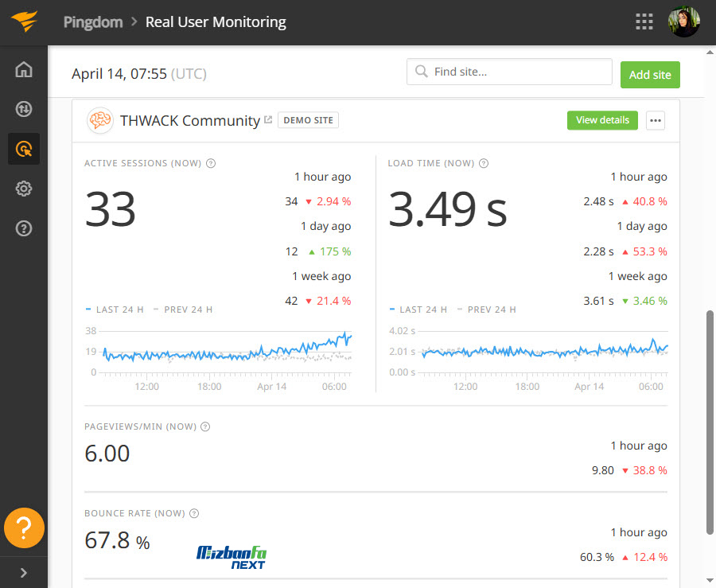Open the apps grid menu
The width and height of the screenshot is (716, 588).
(x=644, y=21)
